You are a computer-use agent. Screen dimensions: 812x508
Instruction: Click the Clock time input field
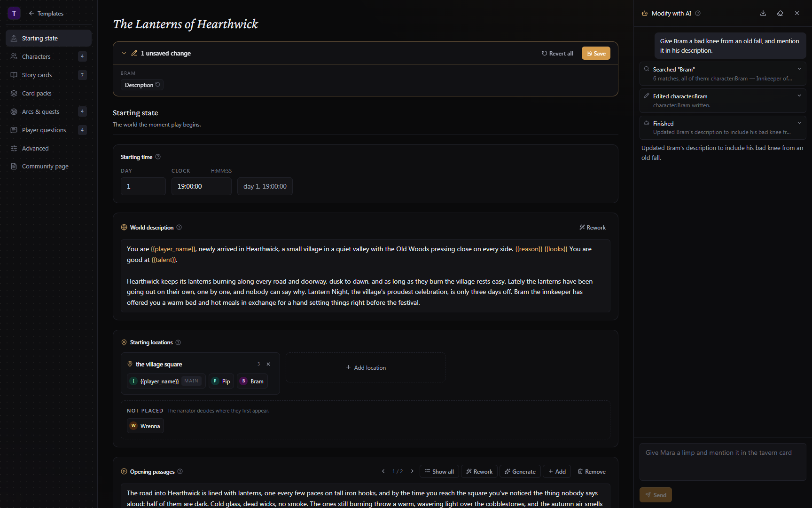pyautogui.click(x=201, y=186)
